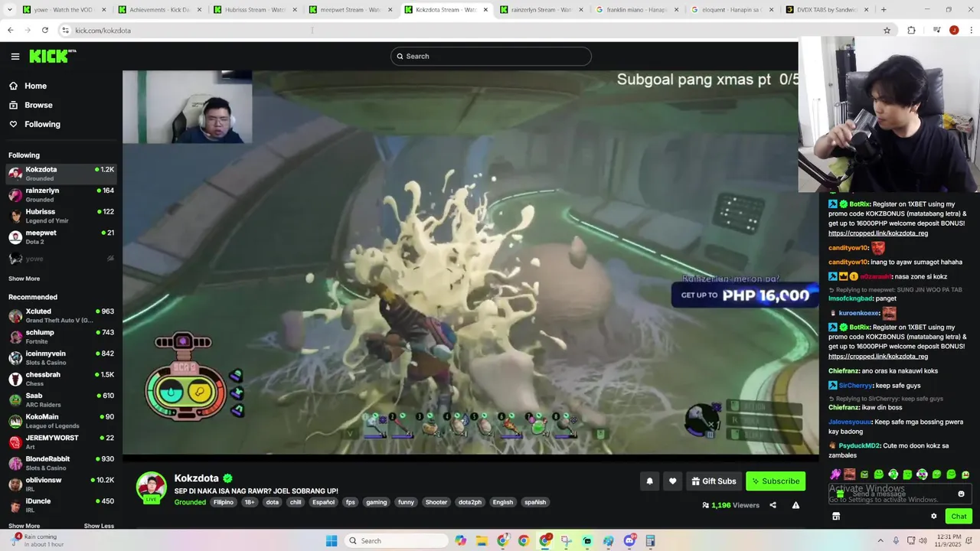Viewport: 980px width, 551px height.
Task: Switch to the rainzerlyn Stream tab
Action: pos(542,10)
